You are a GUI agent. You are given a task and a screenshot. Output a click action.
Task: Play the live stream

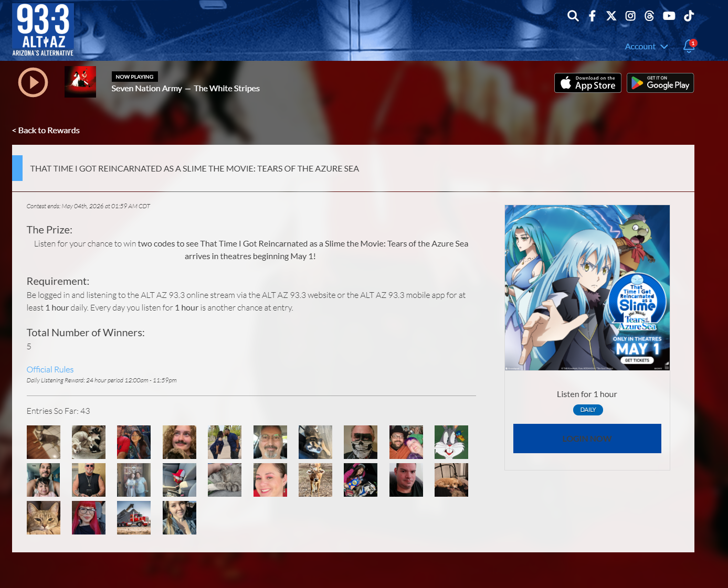33,82
